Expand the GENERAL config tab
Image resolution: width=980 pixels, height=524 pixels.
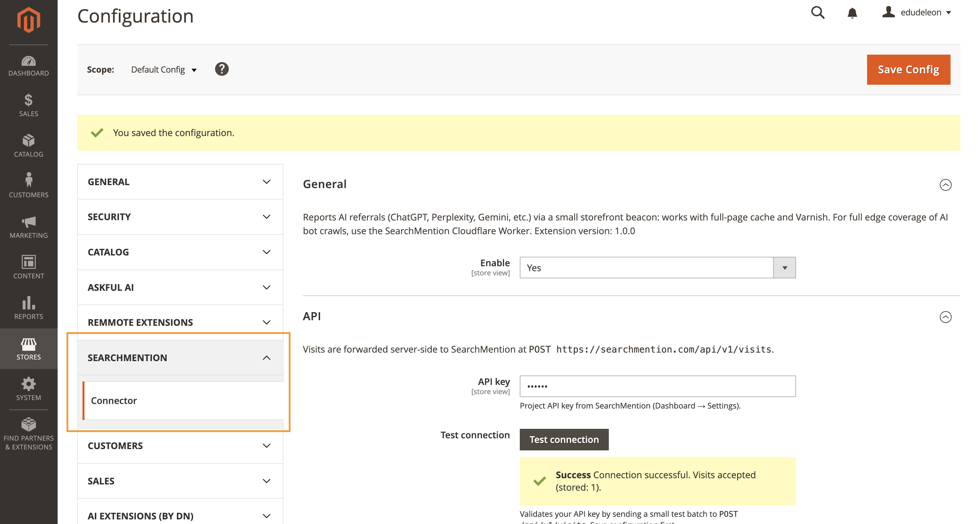point(180,182)
